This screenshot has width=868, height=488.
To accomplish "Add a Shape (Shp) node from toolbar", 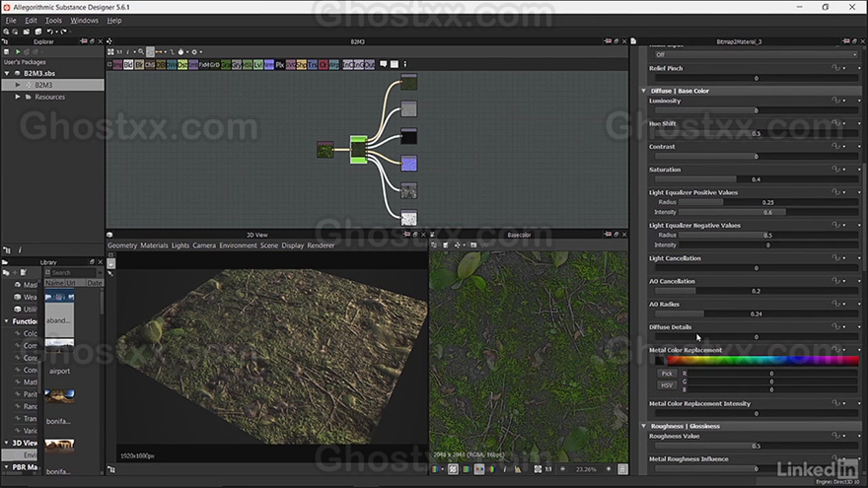I will pyautogui.click(x=302, y=65).
